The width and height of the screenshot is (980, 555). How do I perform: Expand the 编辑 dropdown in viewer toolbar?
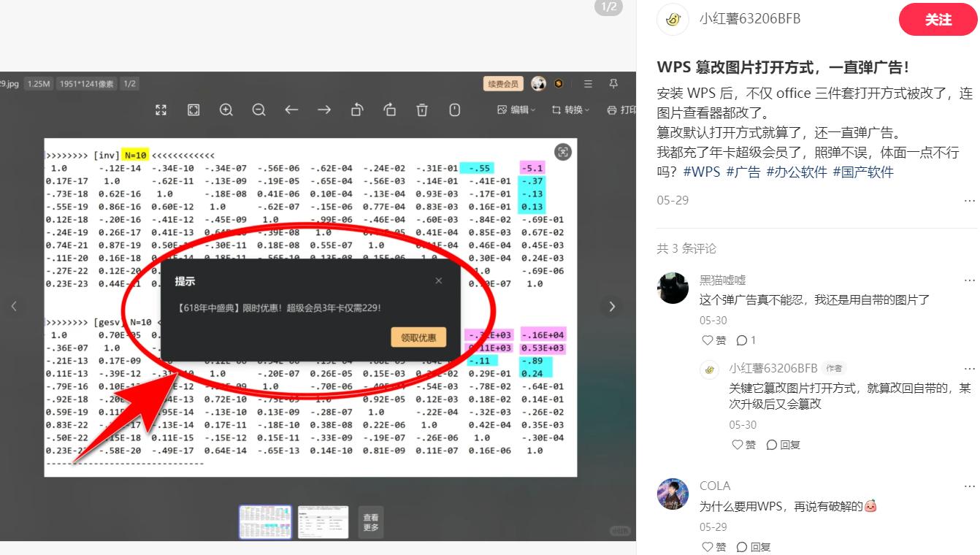[x=516, y=110]
